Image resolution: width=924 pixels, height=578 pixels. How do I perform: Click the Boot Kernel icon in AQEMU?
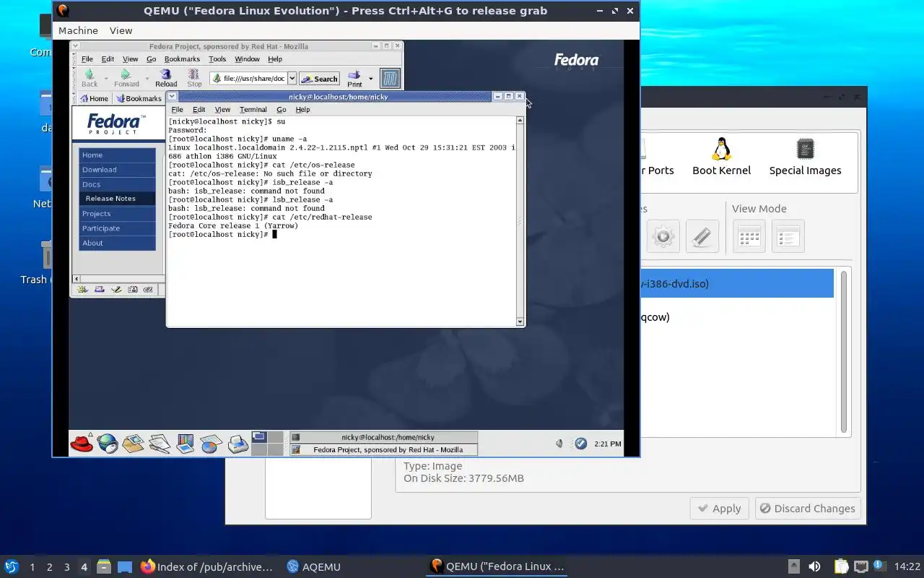tap(721, 157)
